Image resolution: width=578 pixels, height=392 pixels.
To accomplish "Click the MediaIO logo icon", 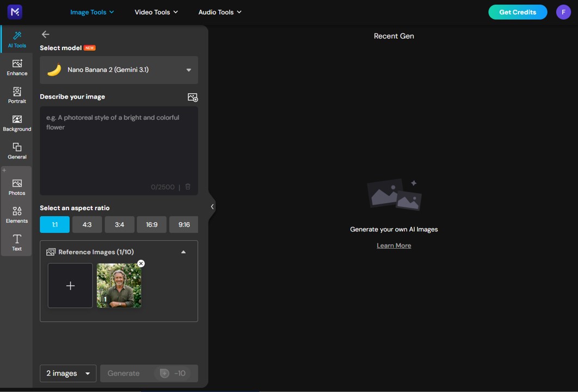I will (x=15, y=12).
